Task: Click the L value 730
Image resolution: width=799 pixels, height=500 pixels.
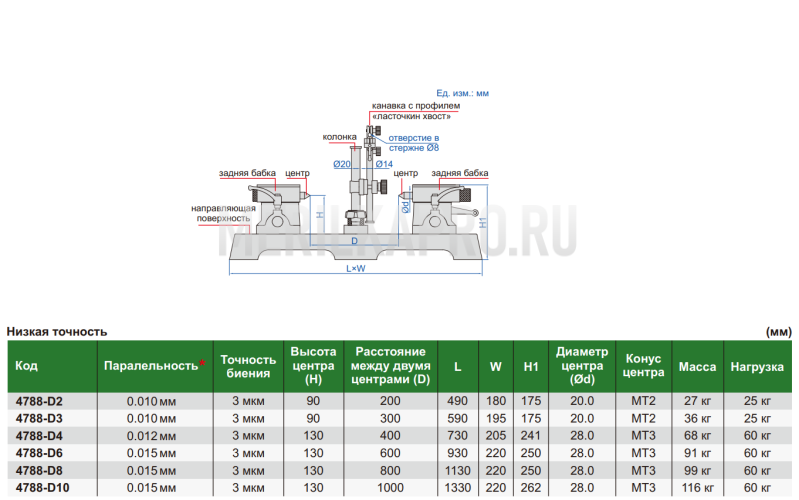Action: click(458, 436)
